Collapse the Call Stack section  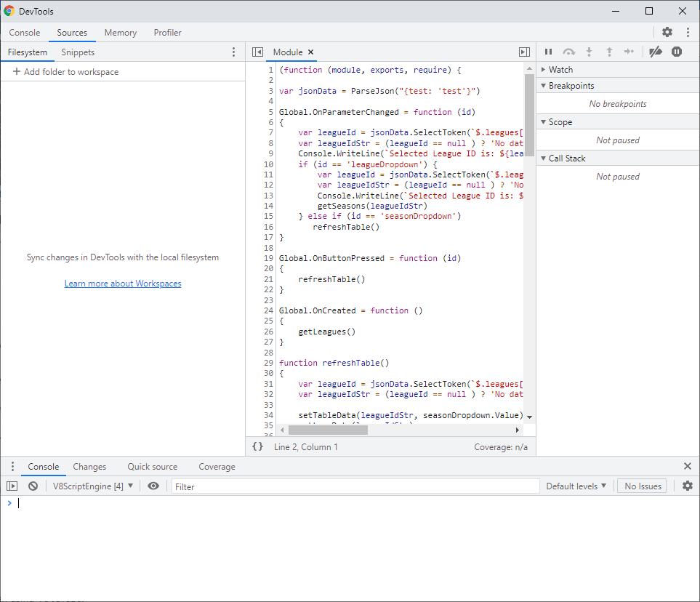pos(567,158)
